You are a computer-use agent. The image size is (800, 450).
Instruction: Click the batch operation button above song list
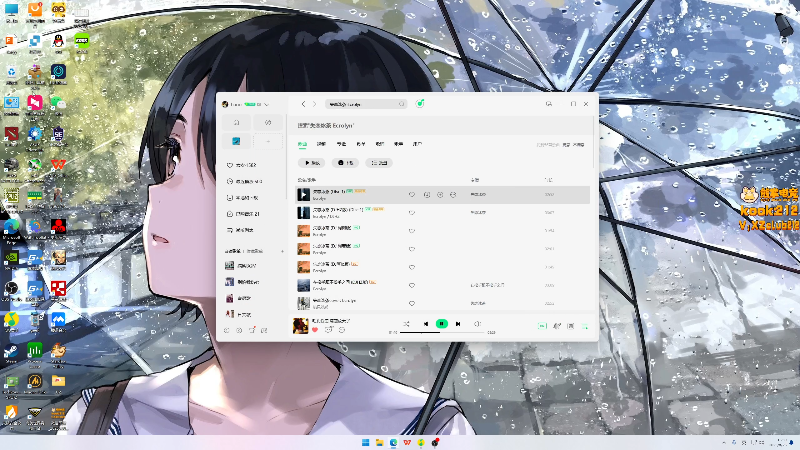click(379, 163)
